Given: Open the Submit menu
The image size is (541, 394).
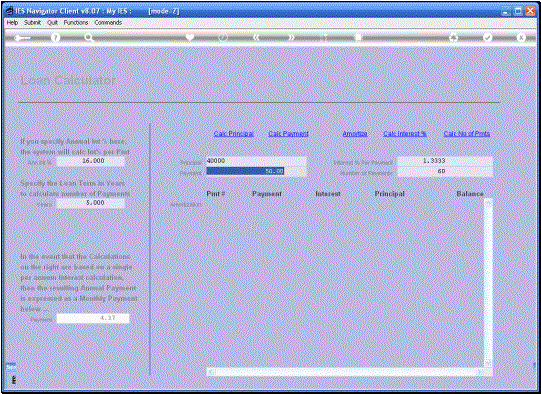Looking at the screenshot, I should (x=32, y=22).
